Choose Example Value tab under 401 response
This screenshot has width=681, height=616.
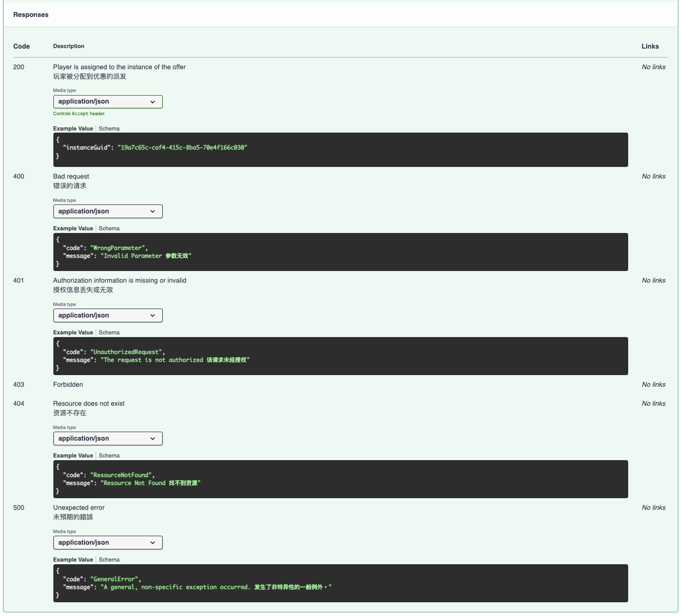(73, 332)
